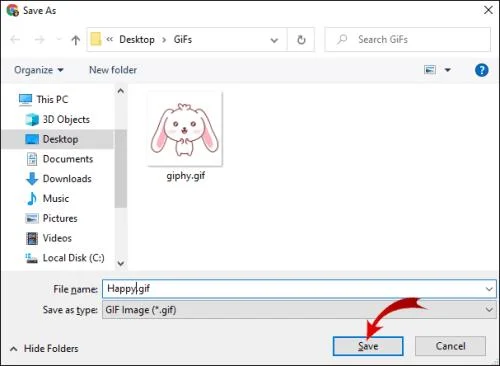Click the GiFs breadcrumb in address bar
This screenshot has width=500, height=366.
183,39
